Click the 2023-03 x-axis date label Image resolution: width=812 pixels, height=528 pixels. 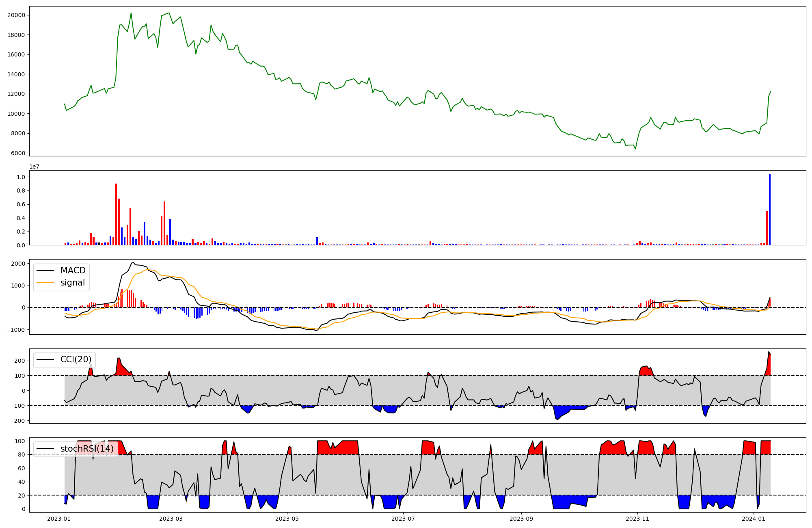171,519
